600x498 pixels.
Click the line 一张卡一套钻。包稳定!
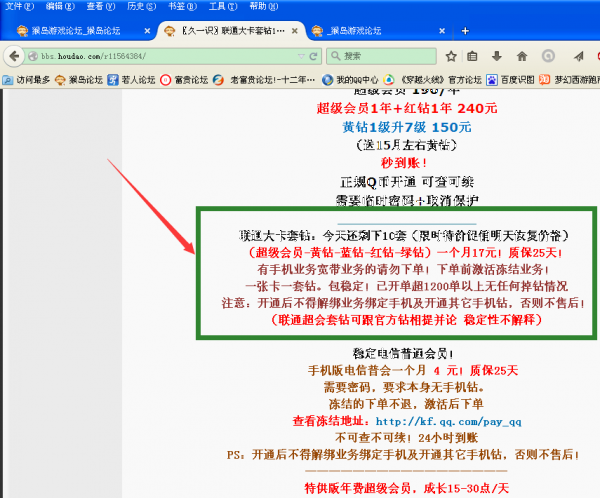[x=406, y=286]
